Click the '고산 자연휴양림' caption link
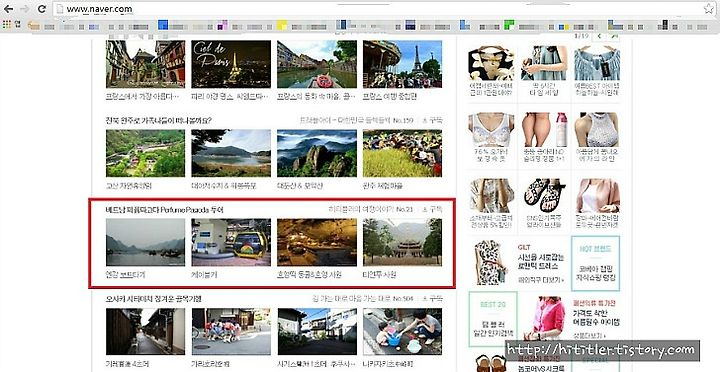 (129, 186)
